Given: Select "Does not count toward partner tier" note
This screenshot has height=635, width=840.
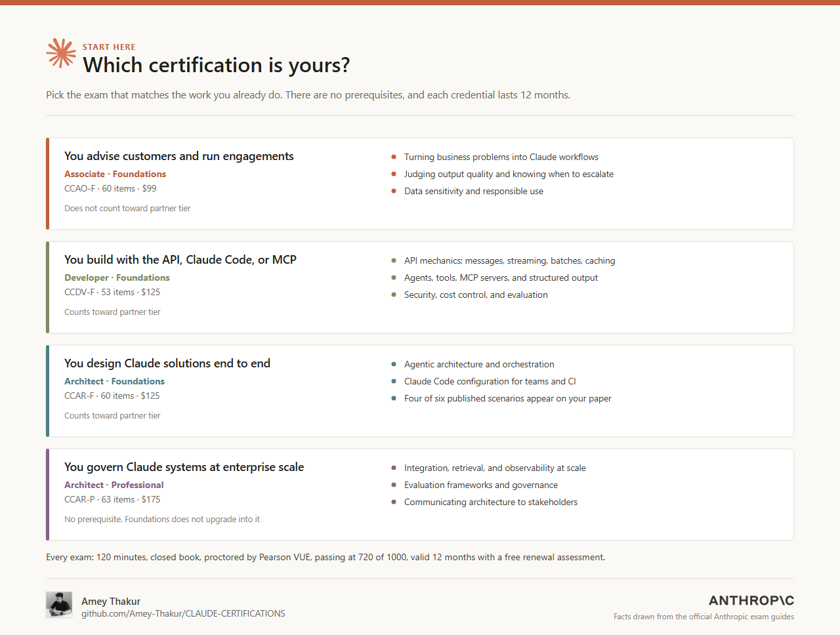Looking at the screenshot, I should [127, 209].
